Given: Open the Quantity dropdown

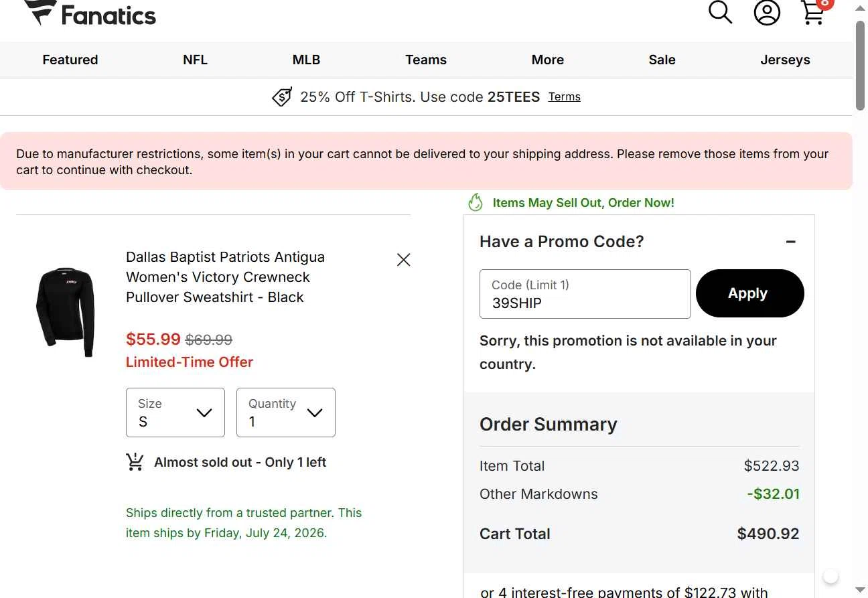Looking at the screenshot, I should pyautogui.click(x=286, y=413).
